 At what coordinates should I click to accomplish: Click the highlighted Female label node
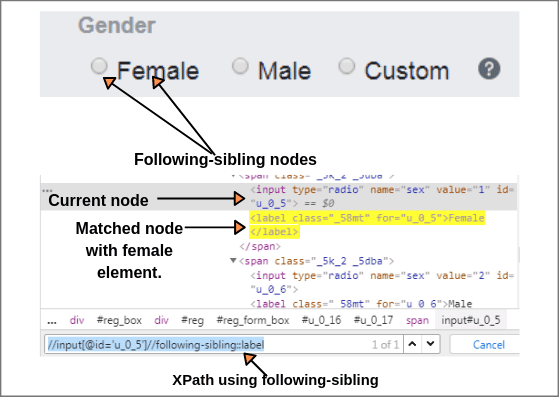[367, 225]
